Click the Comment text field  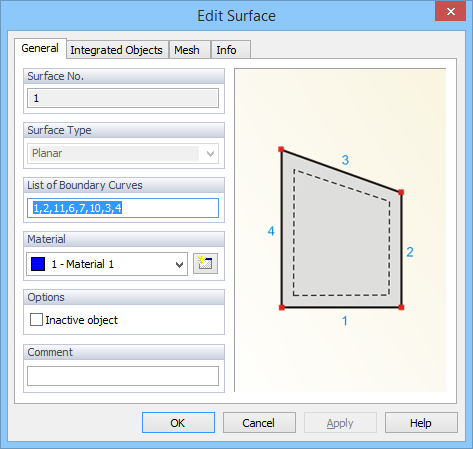(123, 376)
